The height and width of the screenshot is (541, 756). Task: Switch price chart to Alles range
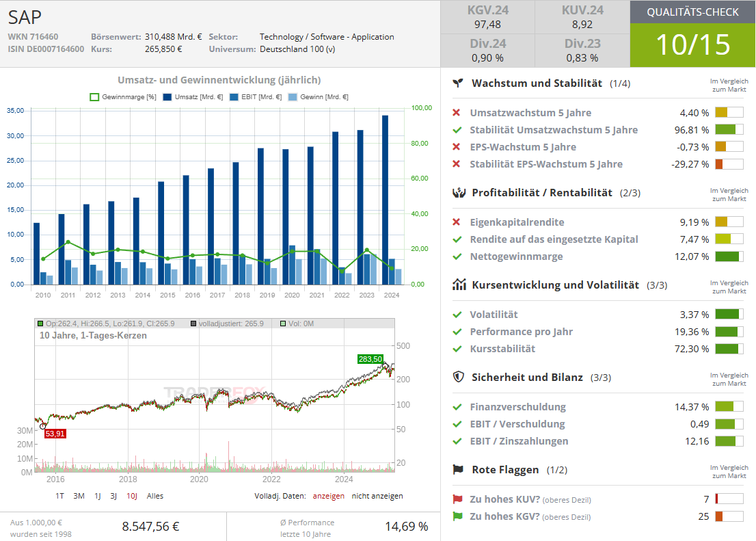coord(154,496)
